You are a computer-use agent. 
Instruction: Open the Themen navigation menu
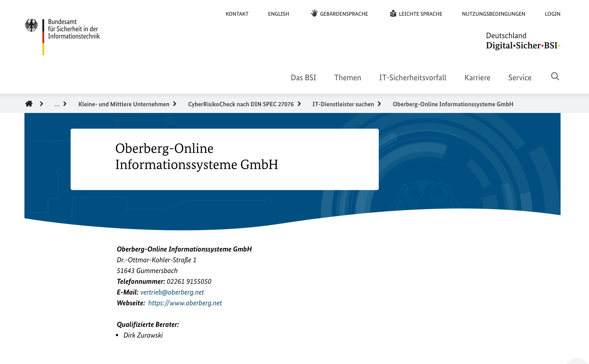(x=347, y=78)
